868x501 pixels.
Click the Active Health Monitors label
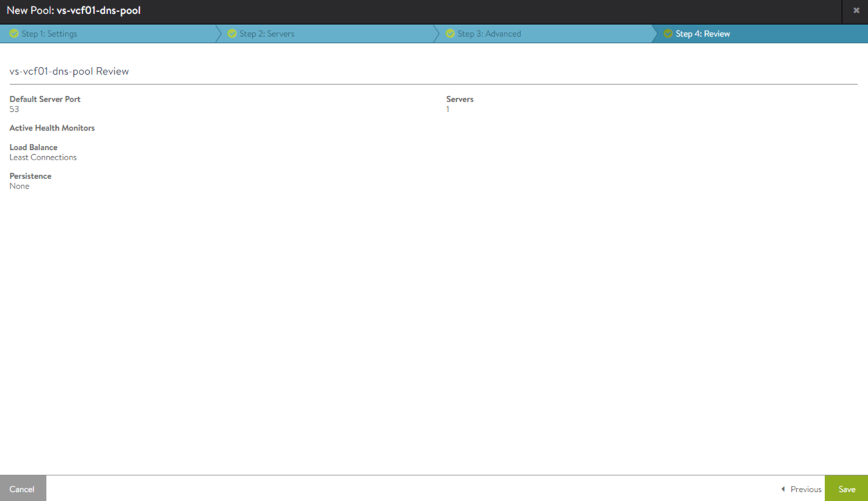coord(52,128)
